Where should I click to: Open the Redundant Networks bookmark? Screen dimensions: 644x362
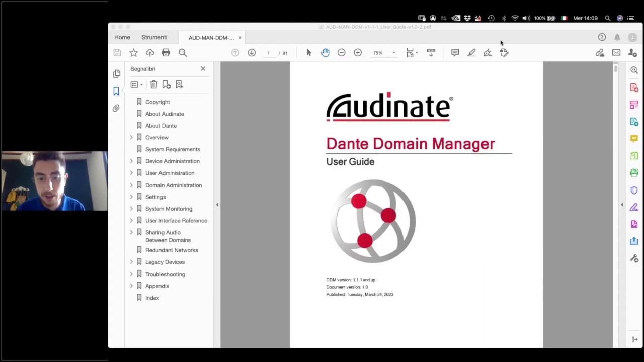click(x=172, y=250)
